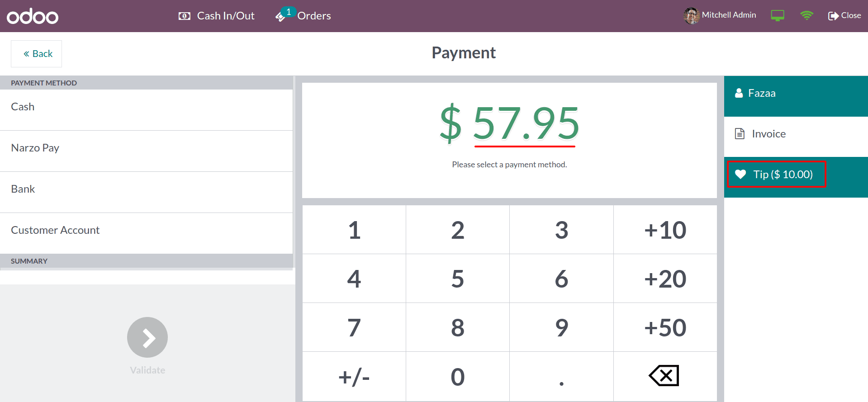Screen dimensions: 868x402
Task: Toggle the Tip ($ 10.00) button
Action: tap(777, 175)
